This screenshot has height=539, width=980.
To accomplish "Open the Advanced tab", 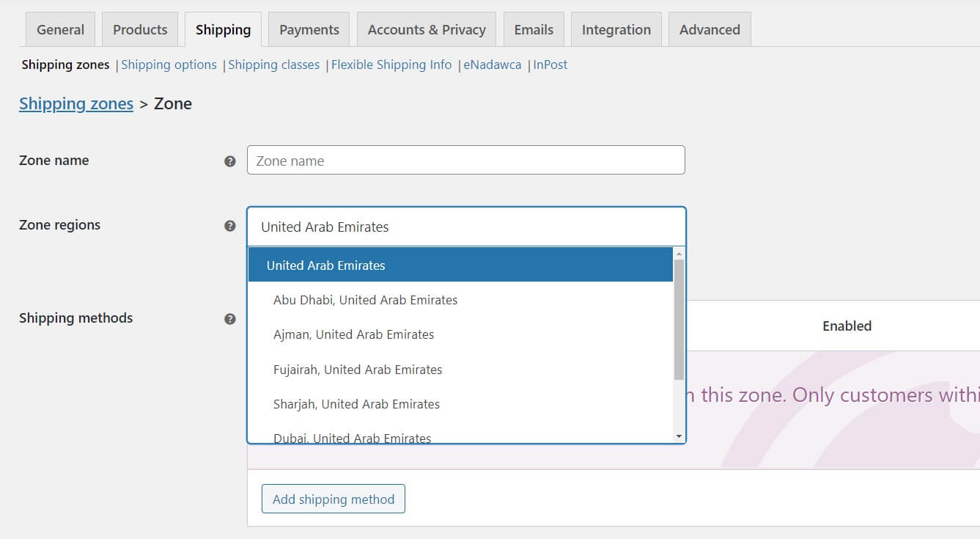I will pyautogui.click(x=710, y=29).
